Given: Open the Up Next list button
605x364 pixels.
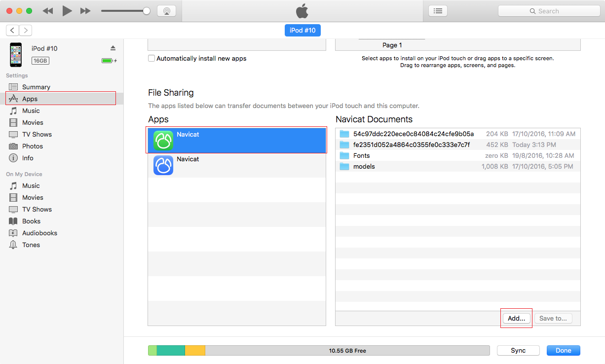Looking at the screenshot, I should tap(438, 11).
